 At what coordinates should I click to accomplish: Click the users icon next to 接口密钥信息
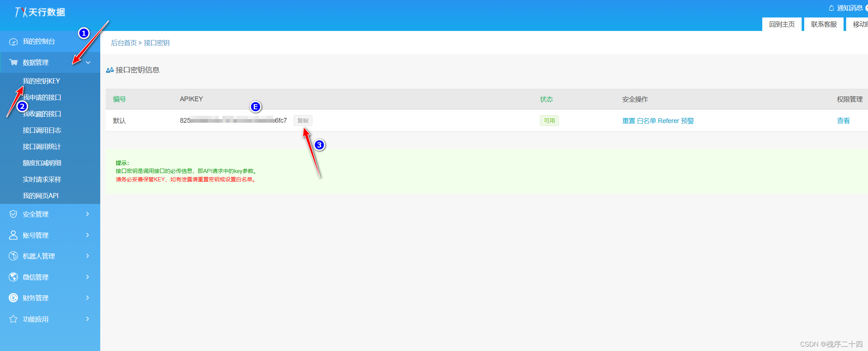pos(110,70)
